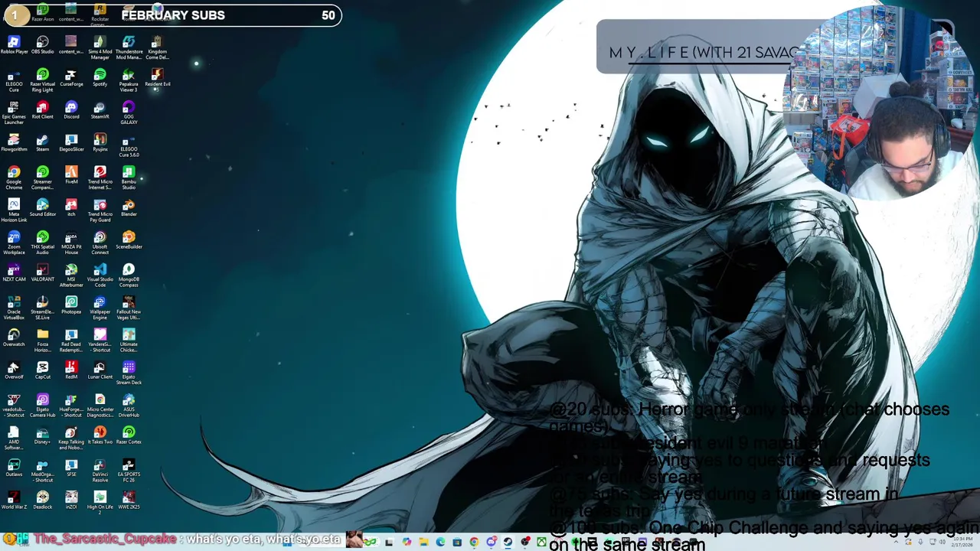Launch NZXT CAM from desktop
Screen dimensions: 980x551
[x=14, y=273]
